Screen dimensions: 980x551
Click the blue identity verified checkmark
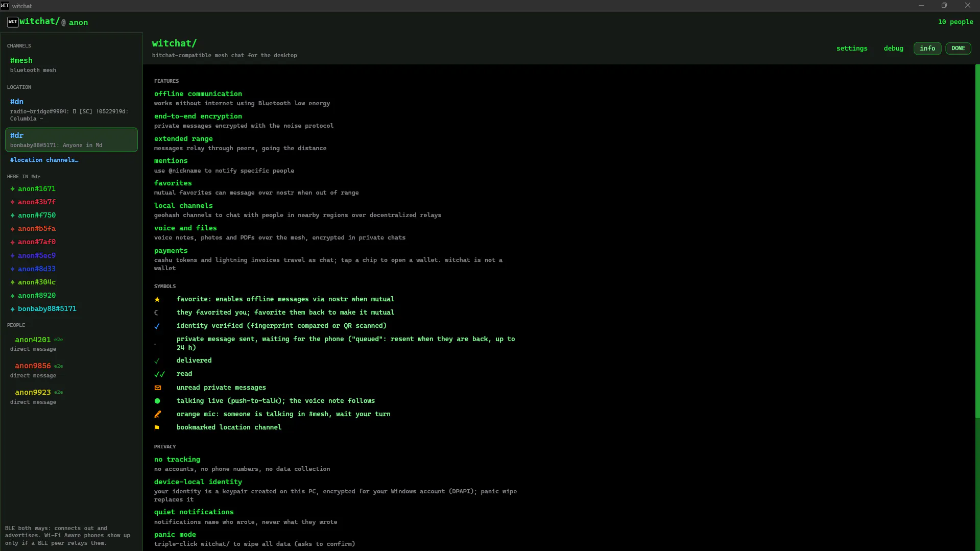157,326
